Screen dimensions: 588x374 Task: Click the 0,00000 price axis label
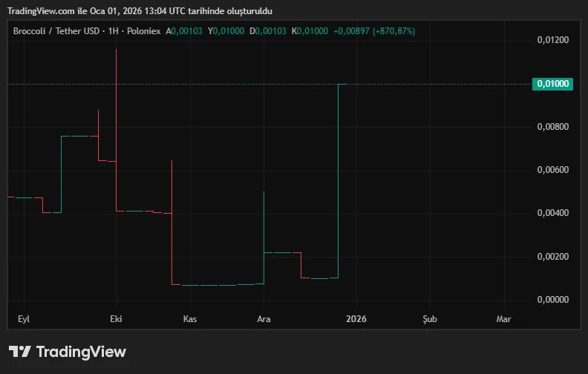click(x=552, y=300)
